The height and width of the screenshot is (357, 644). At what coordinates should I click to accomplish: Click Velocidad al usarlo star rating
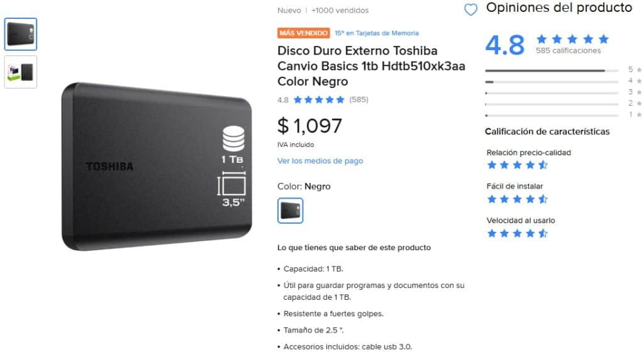click(x=518, y=233)
